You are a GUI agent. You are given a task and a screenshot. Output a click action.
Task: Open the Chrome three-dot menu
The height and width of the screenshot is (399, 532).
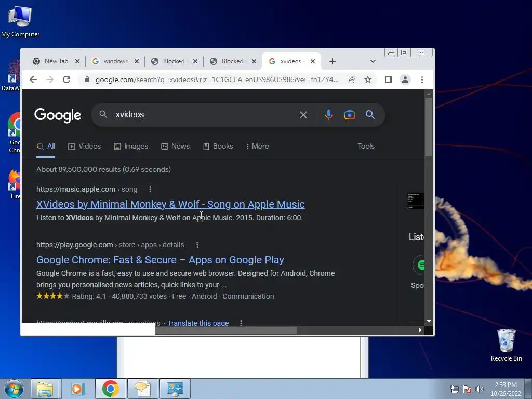click(422, 79)
